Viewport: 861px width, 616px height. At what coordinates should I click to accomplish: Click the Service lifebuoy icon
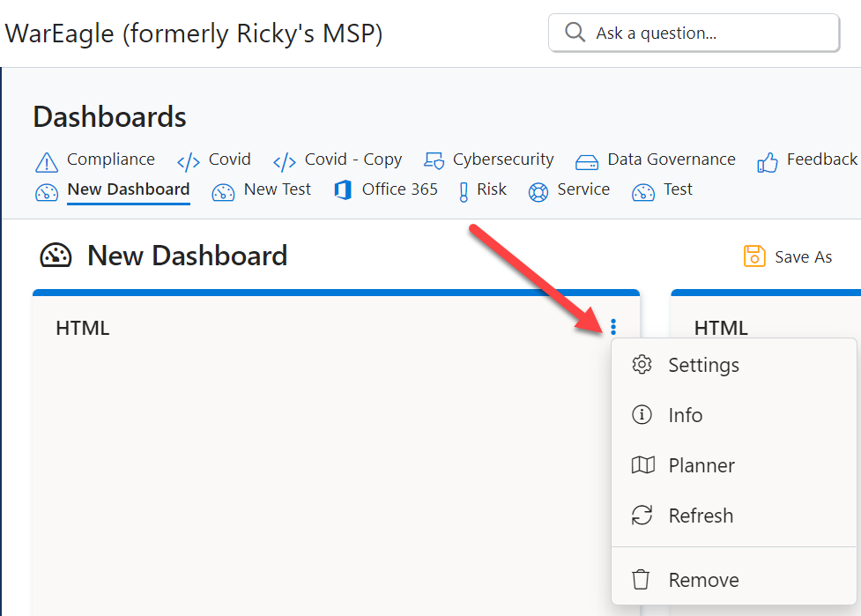[538, 192]
